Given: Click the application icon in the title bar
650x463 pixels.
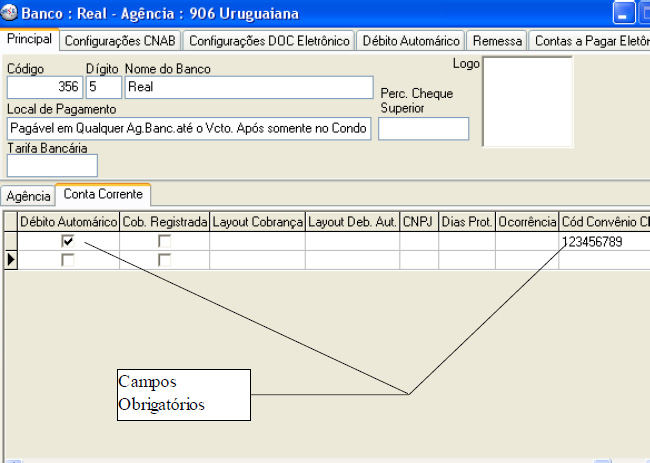Looking at the screenshot, I should coord(10,13).
